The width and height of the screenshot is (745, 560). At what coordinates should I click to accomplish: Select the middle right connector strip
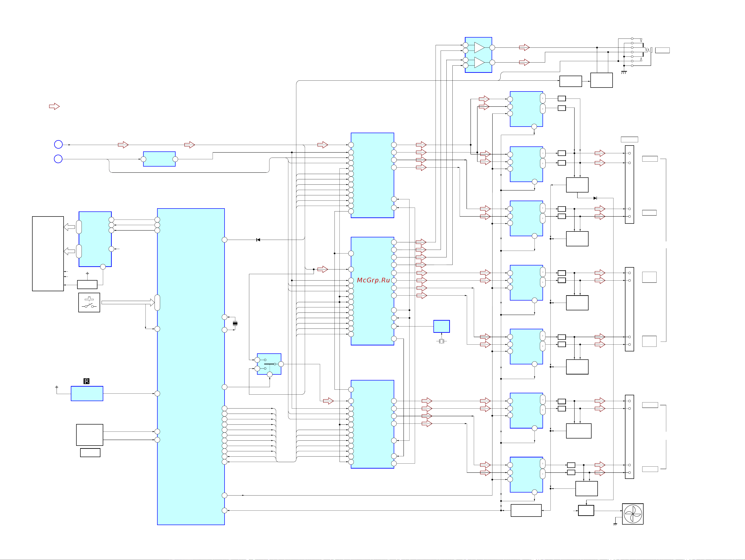point(629,309)
